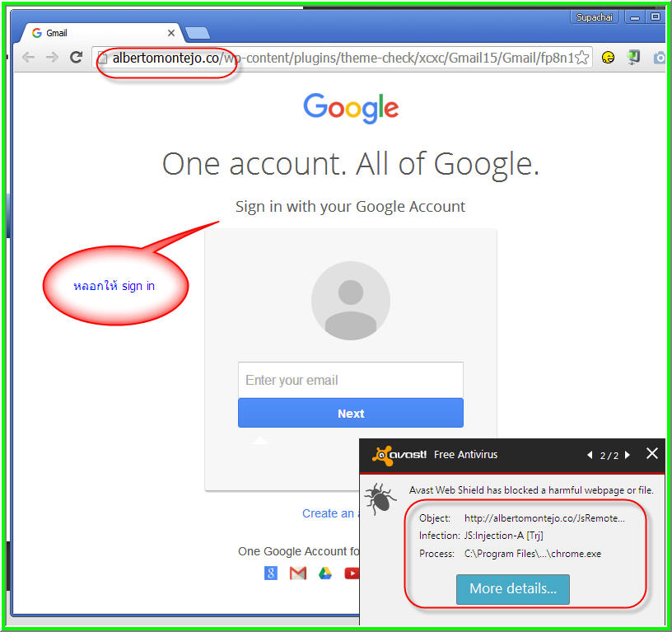Click the Gmail envelope icon
This screenshot has width=672, height=632.
[x=298, y=573]
